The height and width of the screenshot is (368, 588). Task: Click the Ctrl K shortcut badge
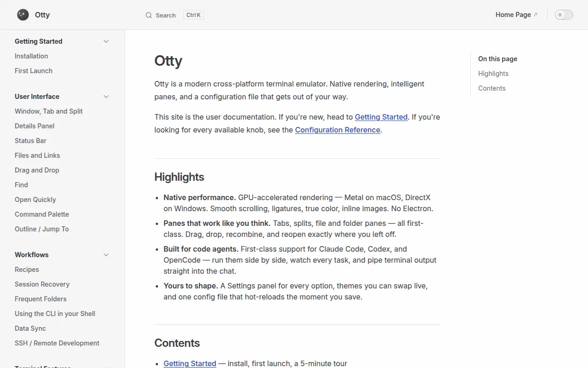pyautogui.click(x=193, y=15)
